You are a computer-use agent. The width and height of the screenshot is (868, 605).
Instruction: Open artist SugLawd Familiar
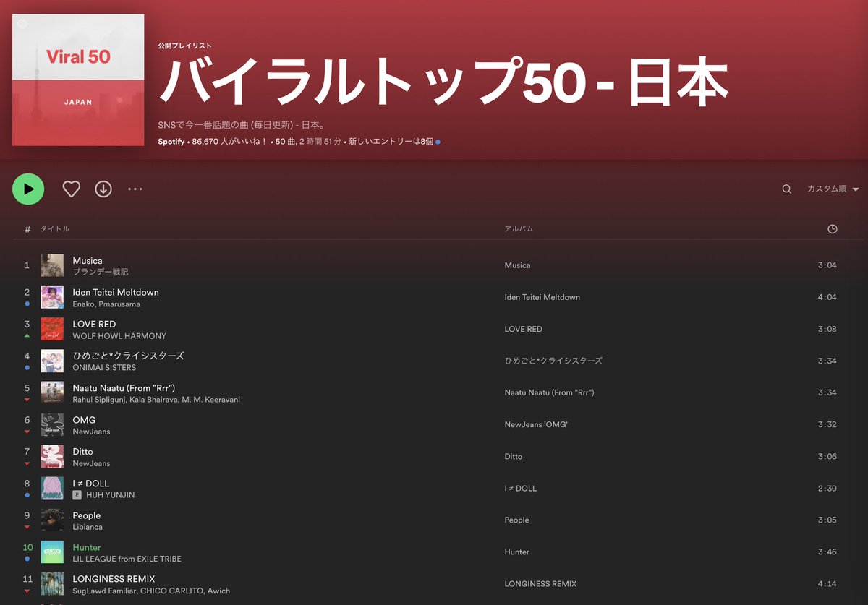click(x=103, y=591)
